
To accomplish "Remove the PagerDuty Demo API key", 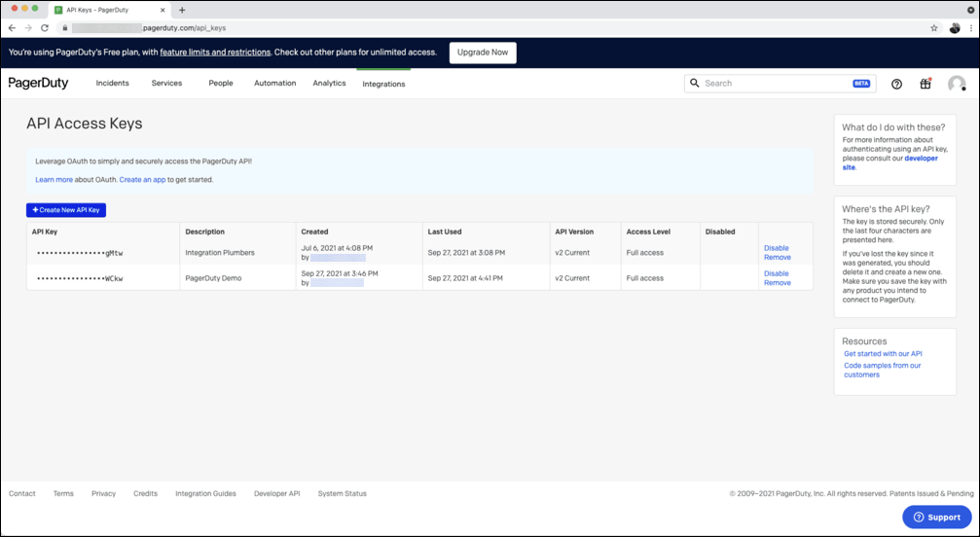I will click(x=778, y=283).
